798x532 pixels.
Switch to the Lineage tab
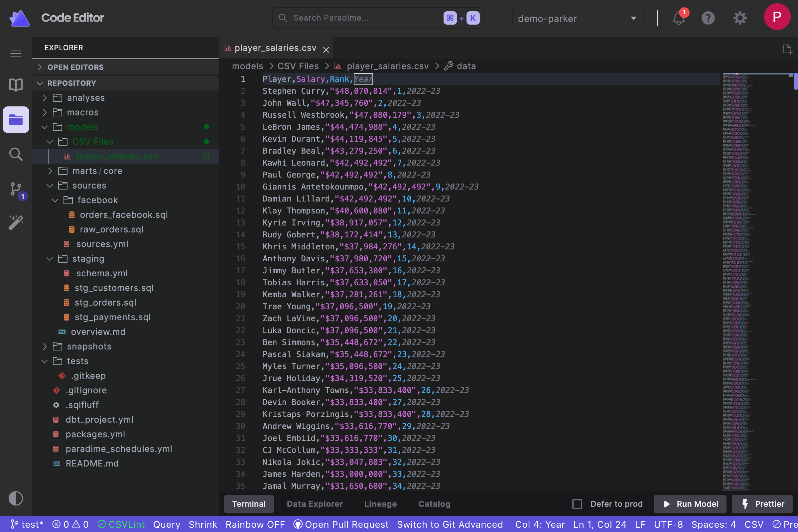tap(380, 504)
